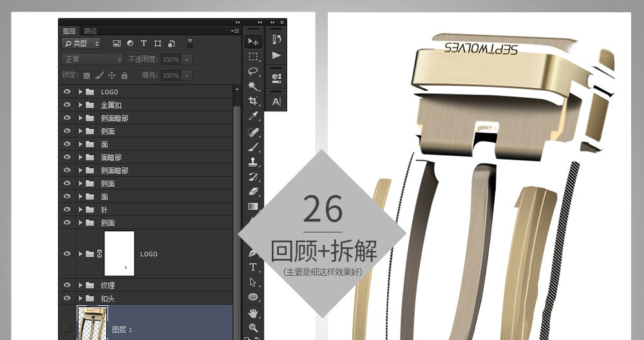Click the lock-all padlock icon
Screen dimensions: 644x340
click(124, 75)
